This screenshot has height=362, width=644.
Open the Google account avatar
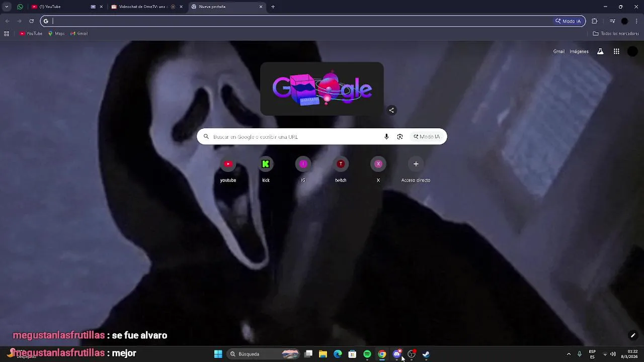633,51
